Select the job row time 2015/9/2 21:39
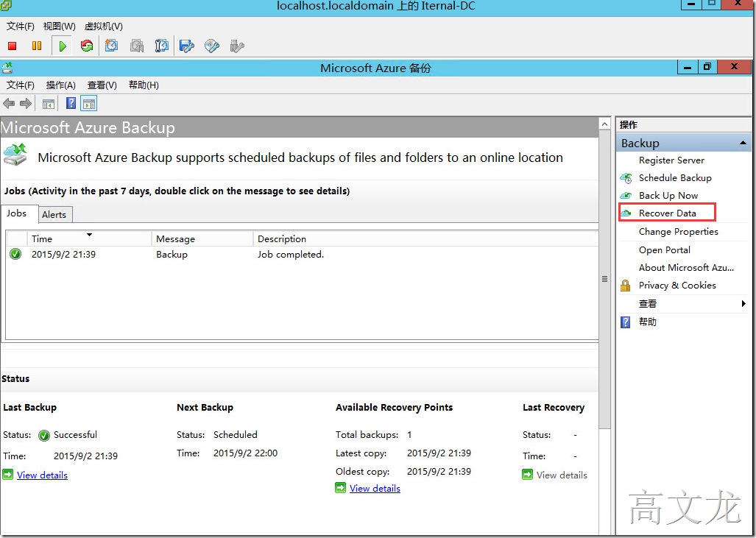 [63, 254]
